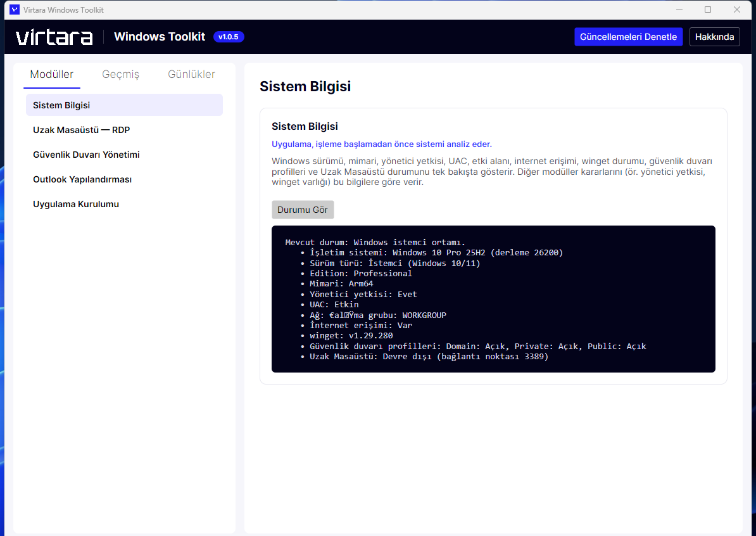The width and height of the screenshot is (756, 536).
Task: Open the Hakkında about dialog
Action: 715,37
